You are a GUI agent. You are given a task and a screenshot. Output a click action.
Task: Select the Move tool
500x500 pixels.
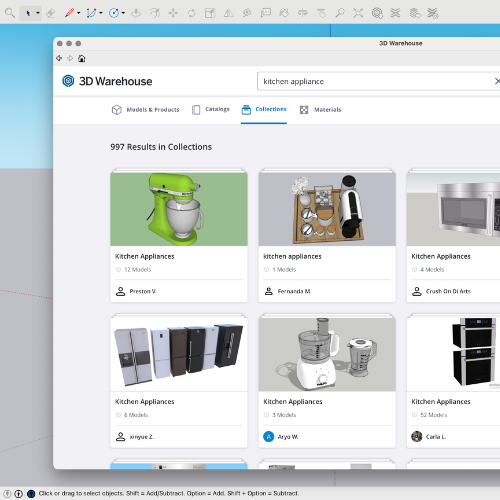coord(173,13)
